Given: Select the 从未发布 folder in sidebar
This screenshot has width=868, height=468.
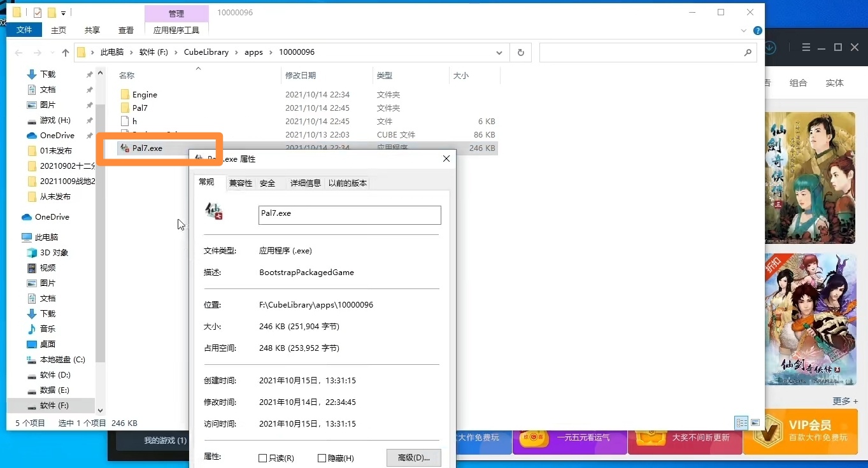Looking at the screenshot, I should 55,196.
